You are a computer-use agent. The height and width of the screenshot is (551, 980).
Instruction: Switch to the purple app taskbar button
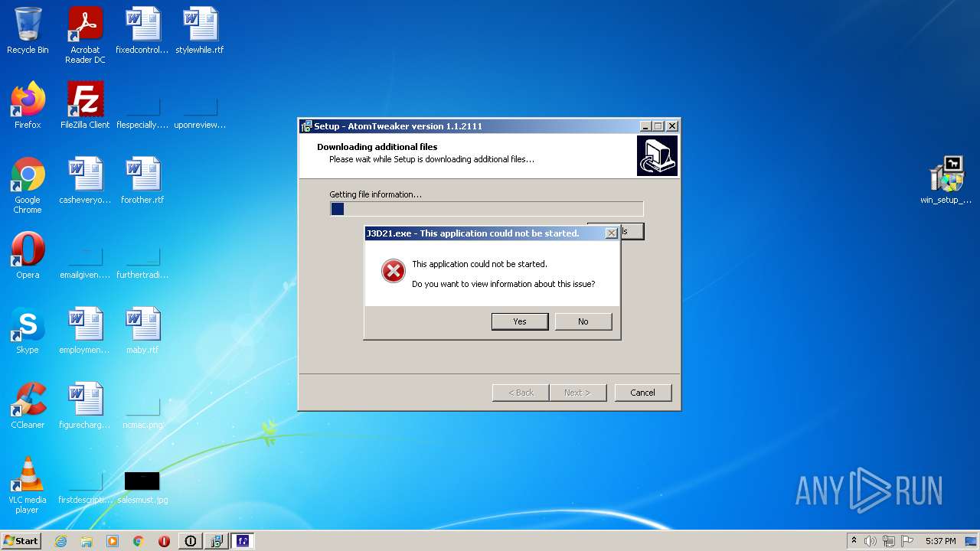pos(243,541)
